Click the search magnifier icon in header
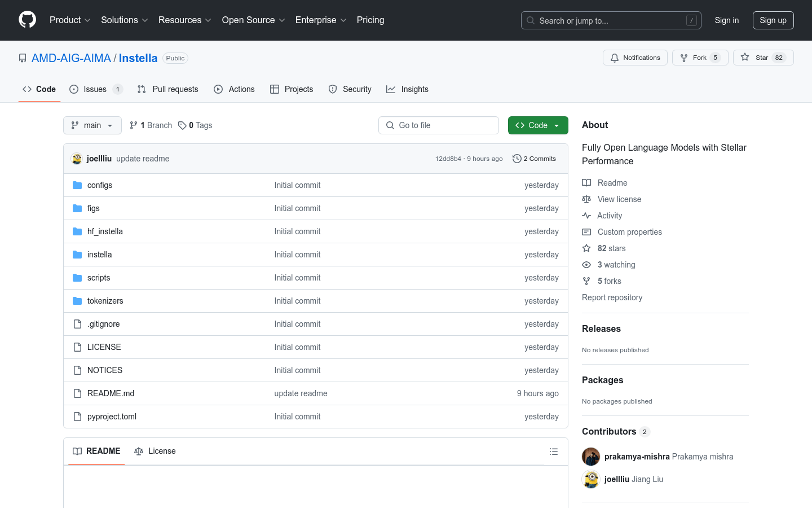Screen dimensions: 812x508 [531, 20]
